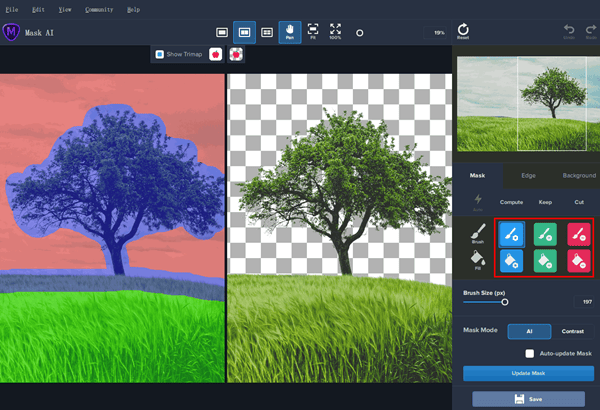
Task: Switch to the Edge tab
Action: click(x=528, y=175)
